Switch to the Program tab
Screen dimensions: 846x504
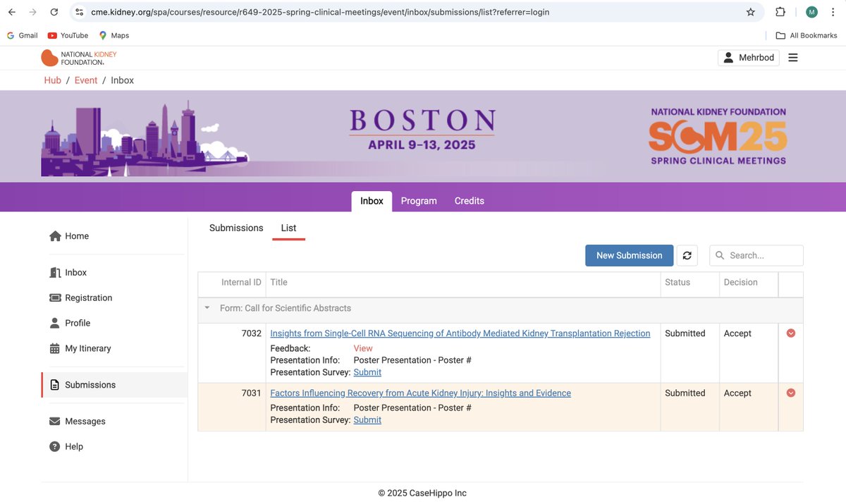(x=419, y=201)
